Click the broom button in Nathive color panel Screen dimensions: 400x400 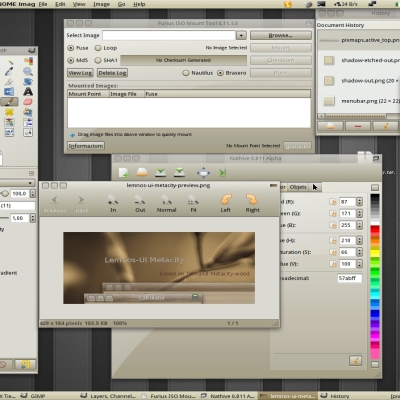355,360
